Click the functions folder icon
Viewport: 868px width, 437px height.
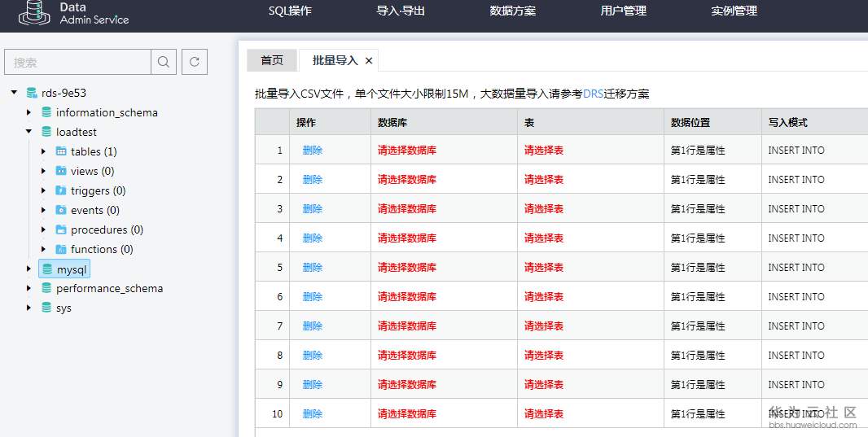61,249
